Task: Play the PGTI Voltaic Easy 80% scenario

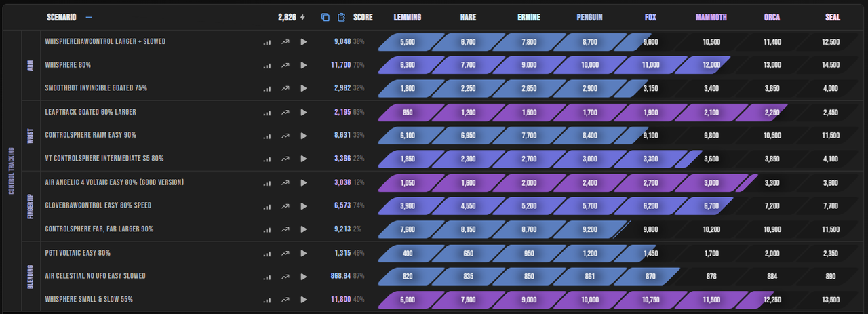Action: pyautogui.click(x=304, y=253)
